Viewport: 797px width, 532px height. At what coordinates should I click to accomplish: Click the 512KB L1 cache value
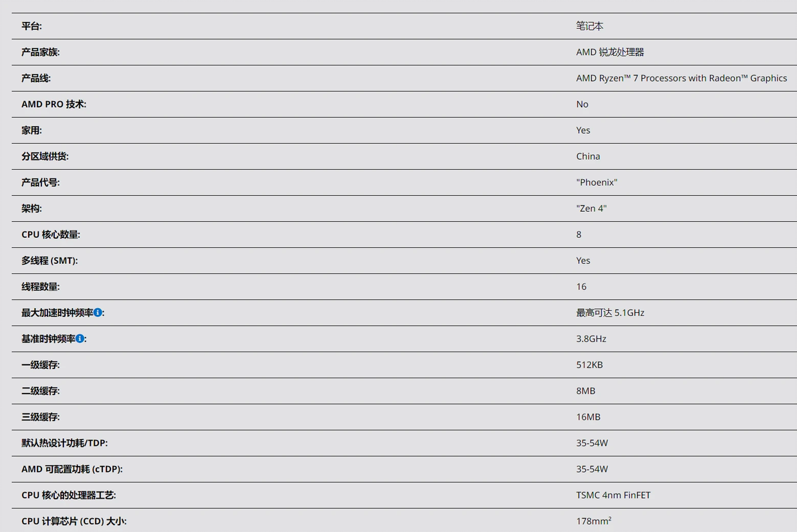click(x=589, y=365)
